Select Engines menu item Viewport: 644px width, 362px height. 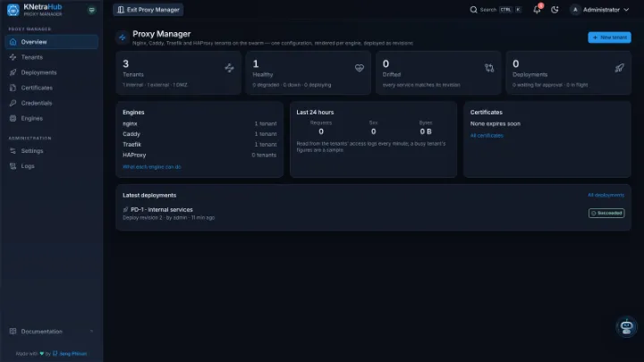(x=52, y=118)
